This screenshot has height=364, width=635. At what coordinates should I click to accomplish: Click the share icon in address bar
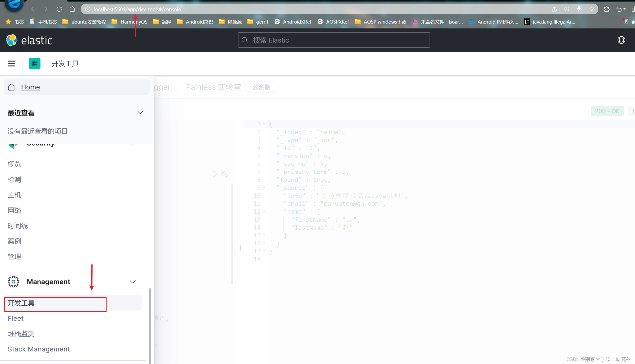[x=554, y=9]
